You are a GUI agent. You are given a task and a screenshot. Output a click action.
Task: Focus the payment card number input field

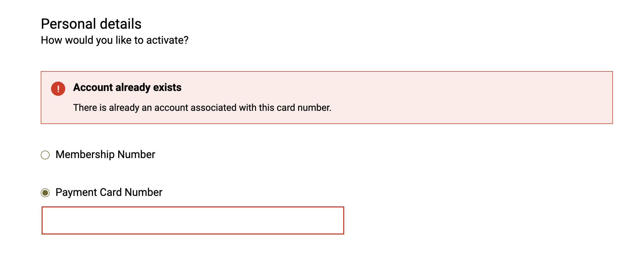193,220
